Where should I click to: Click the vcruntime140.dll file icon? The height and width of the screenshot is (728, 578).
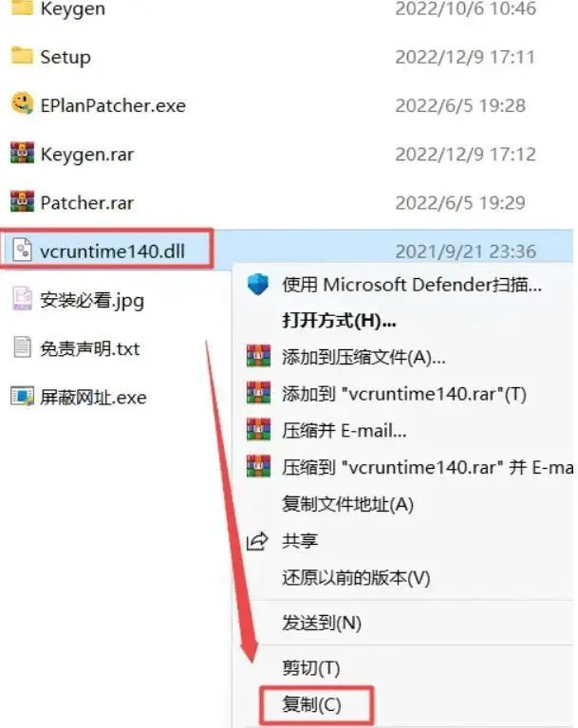[22, 250]
